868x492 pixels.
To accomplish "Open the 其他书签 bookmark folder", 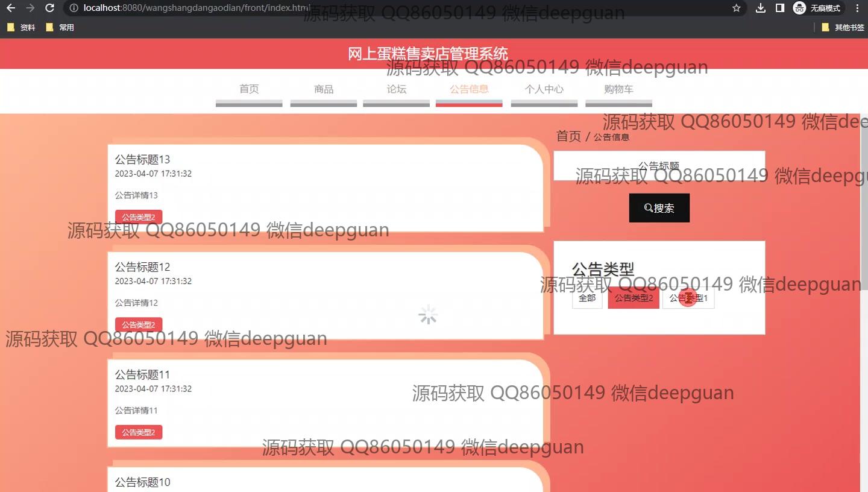I will coord(843,27).
